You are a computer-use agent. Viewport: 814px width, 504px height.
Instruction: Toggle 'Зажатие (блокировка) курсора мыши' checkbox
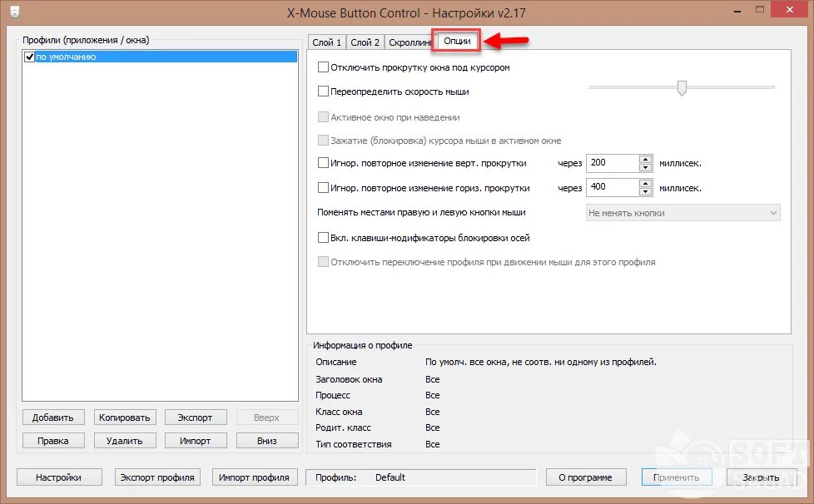coord(323,141)
